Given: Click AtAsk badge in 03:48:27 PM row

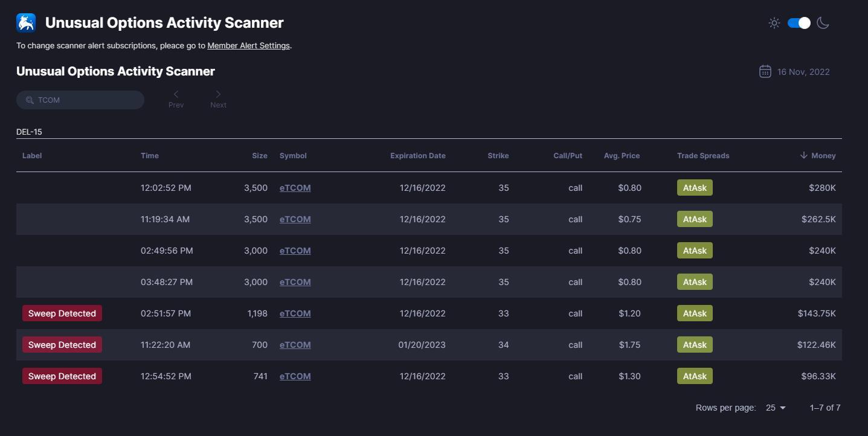Looking at the screenshot, I should click(695, 282).
